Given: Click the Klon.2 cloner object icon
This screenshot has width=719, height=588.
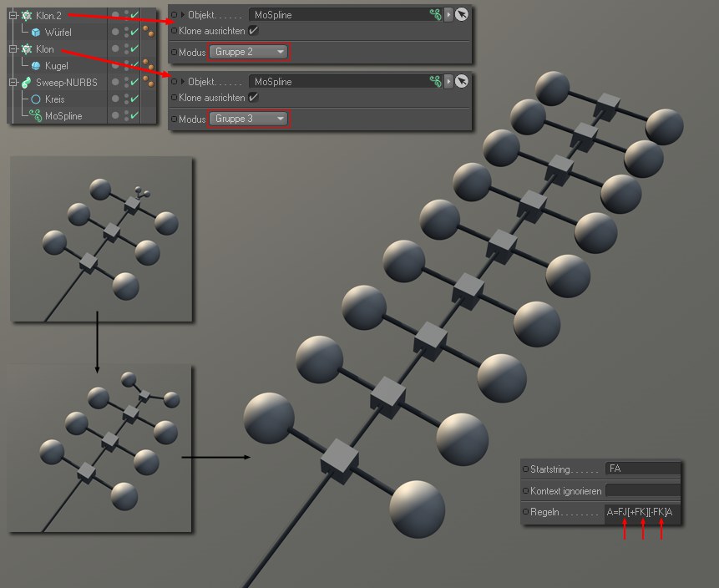Looking at the screenshot, I should (x=26, y=16).
